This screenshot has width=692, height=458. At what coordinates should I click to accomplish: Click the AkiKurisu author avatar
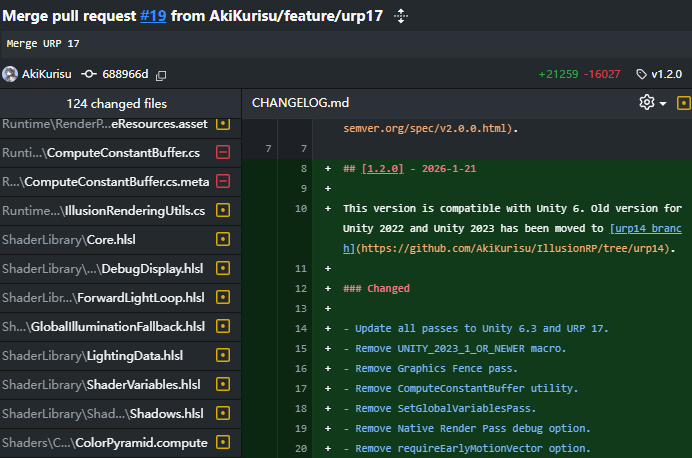[x=10, y=74]
